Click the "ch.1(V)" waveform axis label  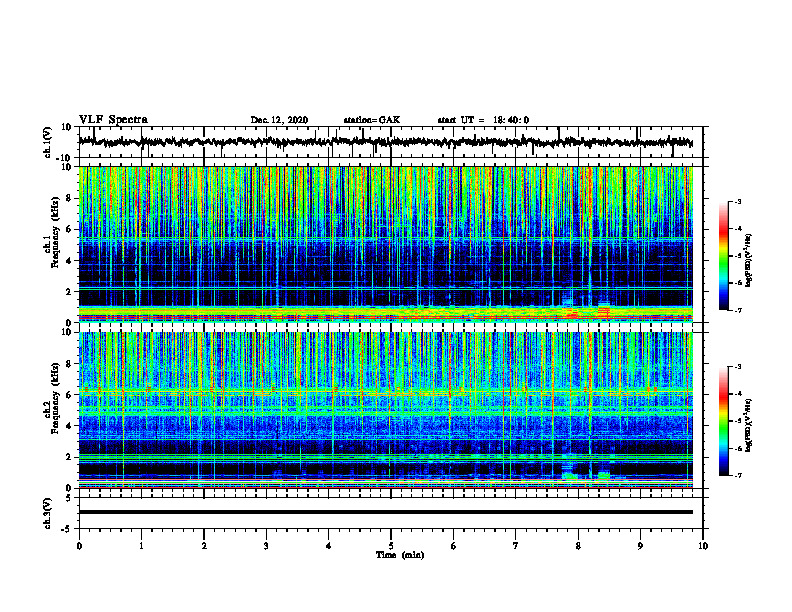tap(48, 142)
